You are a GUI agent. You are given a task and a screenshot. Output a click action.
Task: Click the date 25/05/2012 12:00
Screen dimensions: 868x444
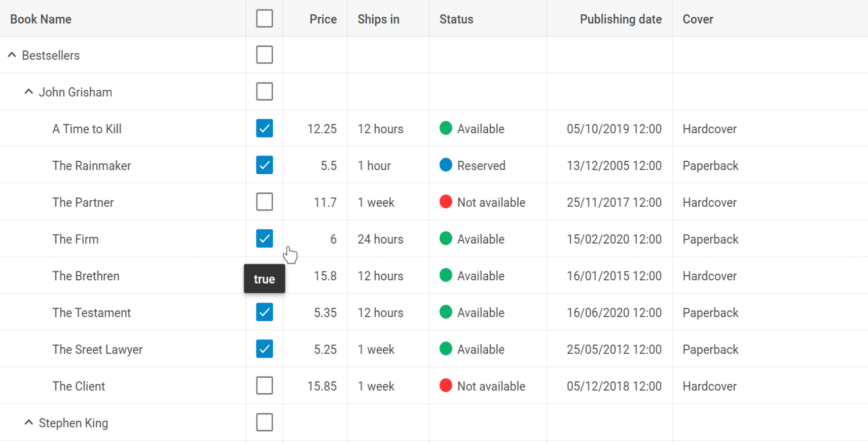tap(614, 349)
